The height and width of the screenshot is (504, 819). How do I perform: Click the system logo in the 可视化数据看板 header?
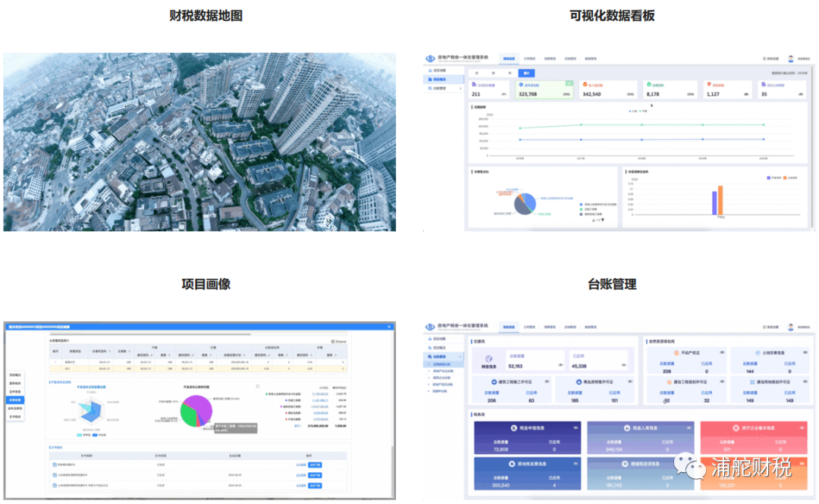tap(430, 58)
